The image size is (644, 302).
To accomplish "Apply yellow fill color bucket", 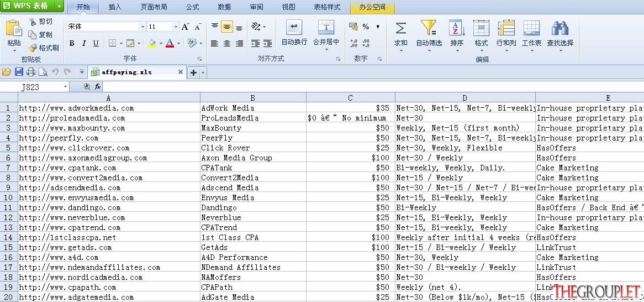I will 152,43.
